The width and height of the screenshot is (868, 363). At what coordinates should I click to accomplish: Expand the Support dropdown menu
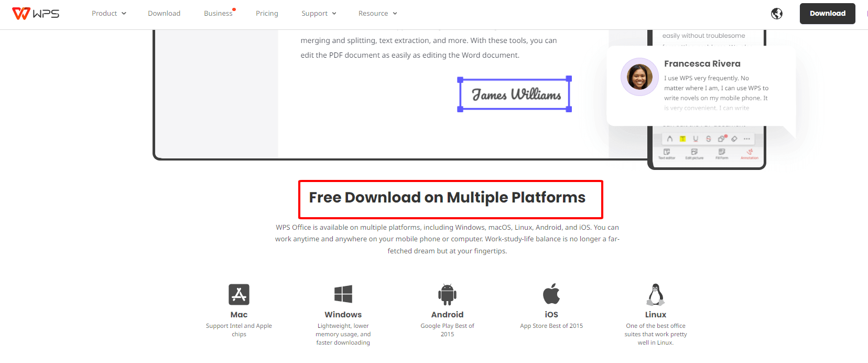click(319, 14)
